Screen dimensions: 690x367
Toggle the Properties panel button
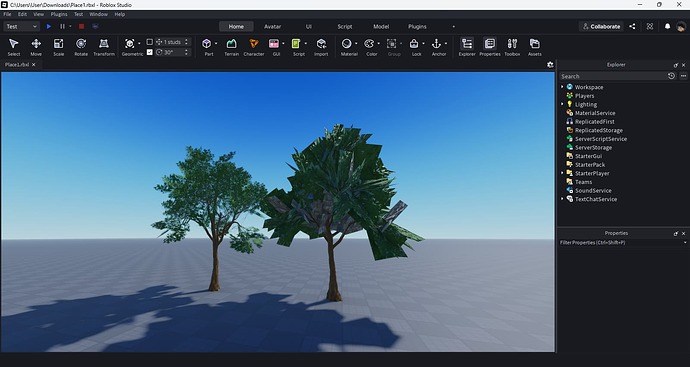pos(490,47)
